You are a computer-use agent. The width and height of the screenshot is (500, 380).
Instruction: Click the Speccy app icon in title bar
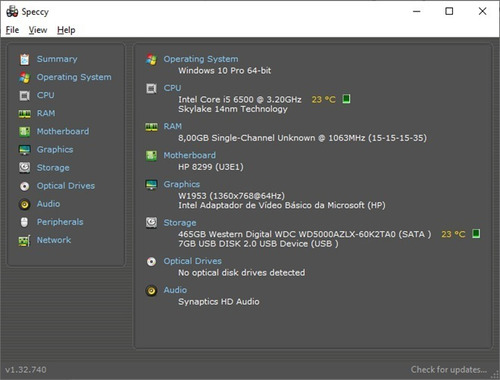[x=12, y=11]
